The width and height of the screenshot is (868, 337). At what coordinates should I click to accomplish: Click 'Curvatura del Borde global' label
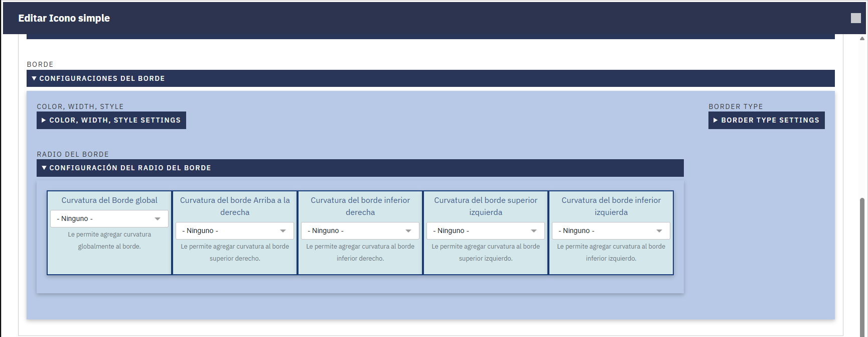pyautogui.click(x=109, y=200)
